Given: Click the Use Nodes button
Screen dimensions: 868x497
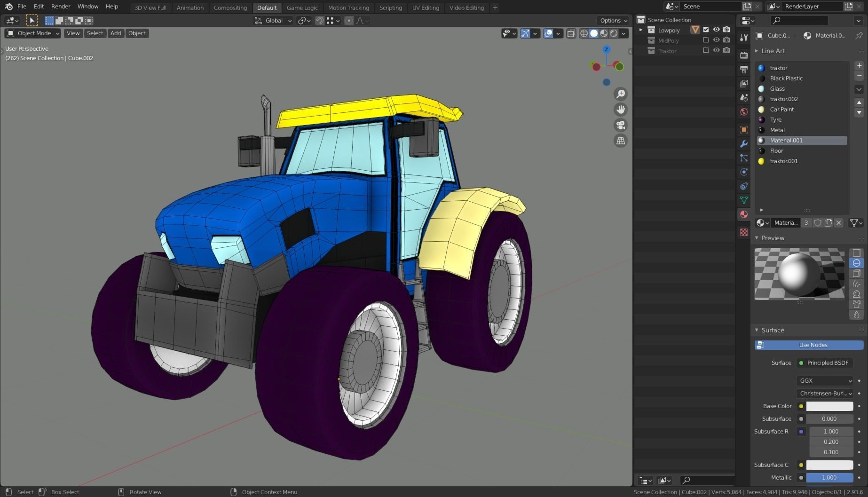Looking at the screenshot, I should pos(809,345).
